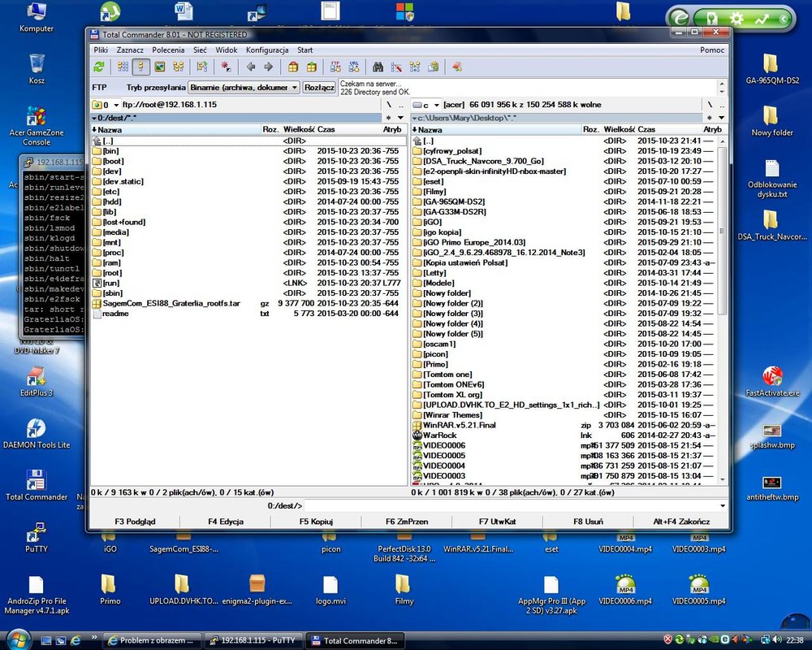Toggle the full details view button

click(140, 67)
